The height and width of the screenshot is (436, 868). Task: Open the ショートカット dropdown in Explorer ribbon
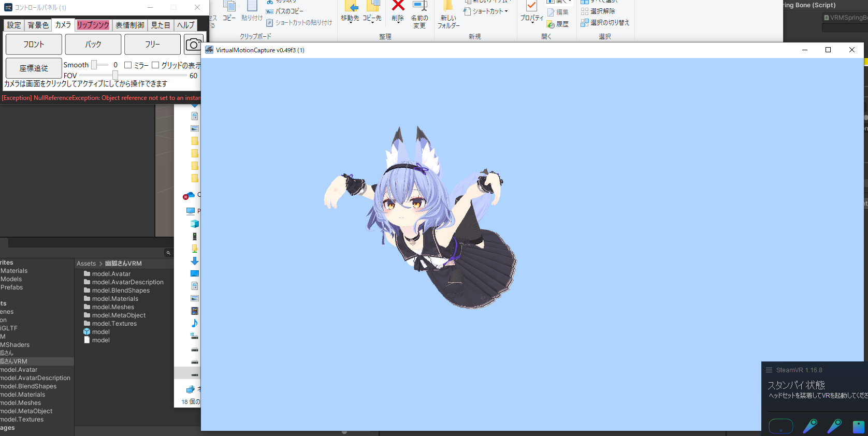pos(506,11)
